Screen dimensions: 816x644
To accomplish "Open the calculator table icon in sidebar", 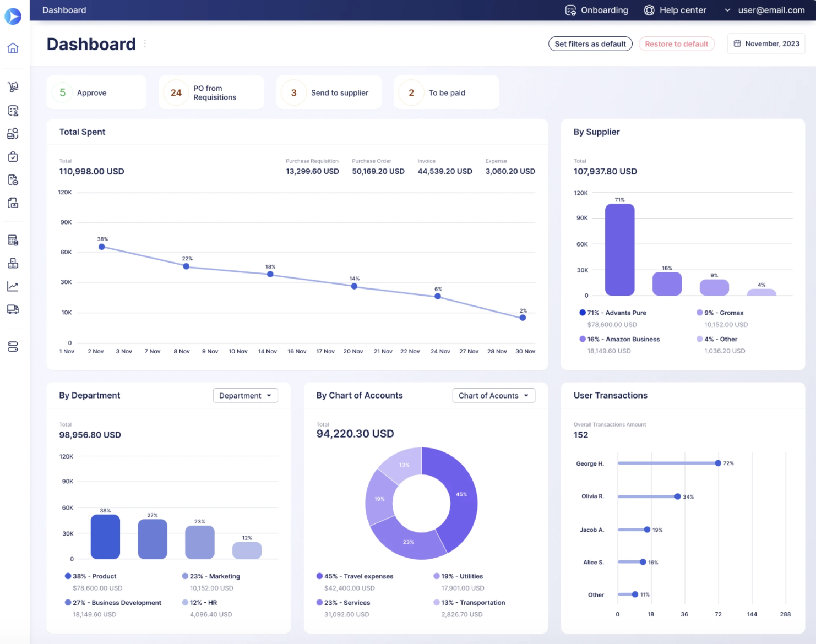I will pyautogui.click(x=13, y=240).
